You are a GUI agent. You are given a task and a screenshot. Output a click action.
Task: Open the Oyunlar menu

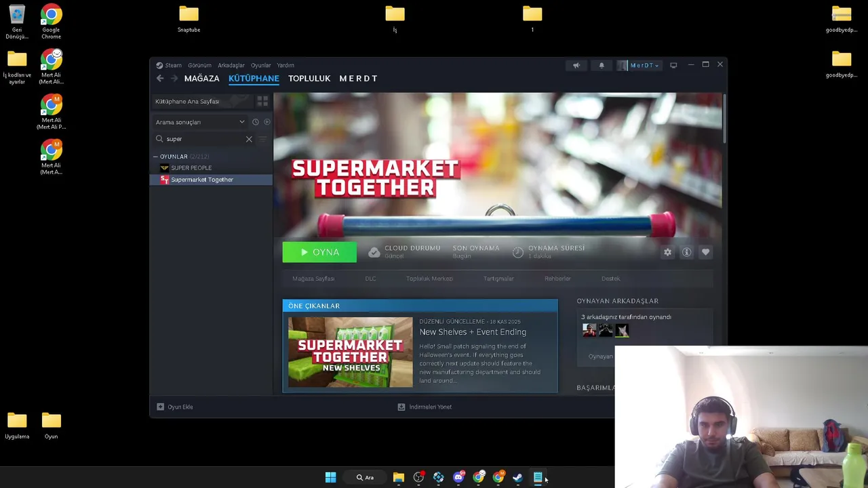pyautogui.click(x=261, y=66)
